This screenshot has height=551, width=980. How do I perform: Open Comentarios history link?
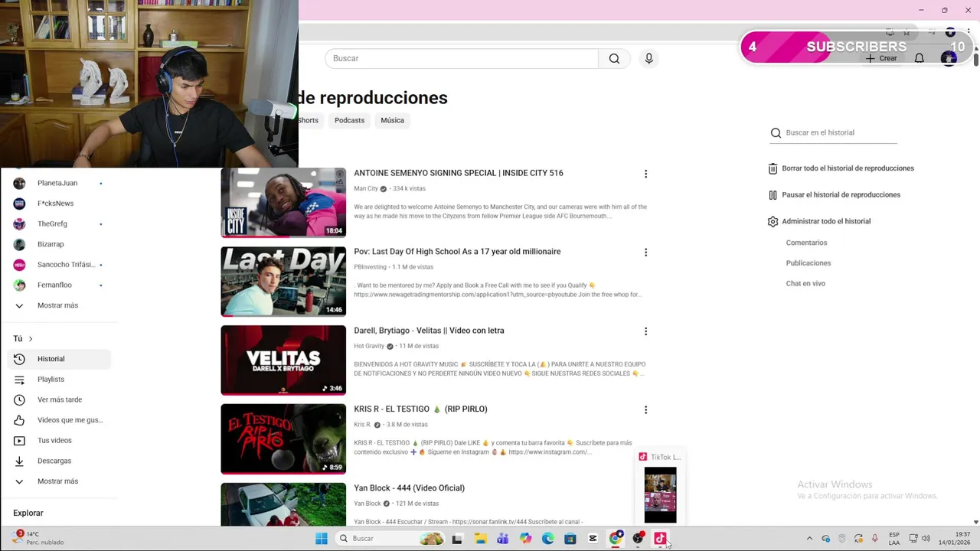[806, 243]
